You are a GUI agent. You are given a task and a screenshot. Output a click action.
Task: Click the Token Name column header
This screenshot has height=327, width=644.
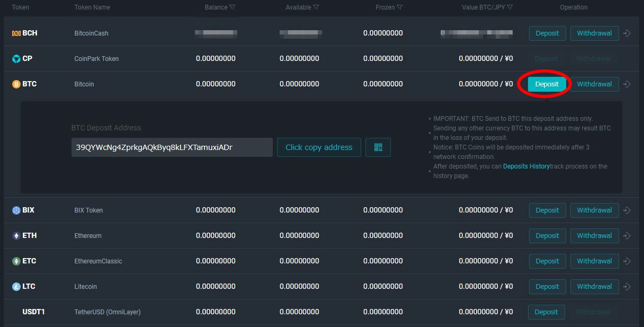point(92,7)
